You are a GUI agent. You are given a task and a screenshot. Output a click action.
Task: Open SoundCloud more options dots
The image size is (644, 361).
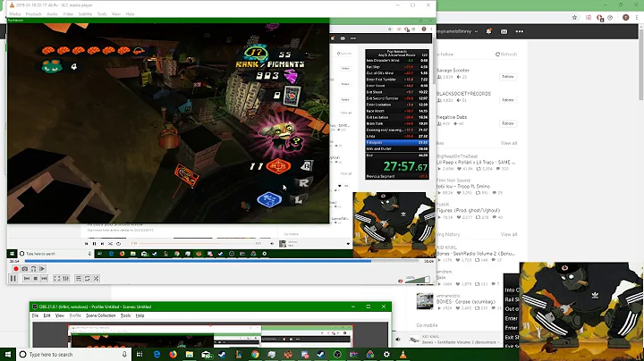click(x=520, y=31)
